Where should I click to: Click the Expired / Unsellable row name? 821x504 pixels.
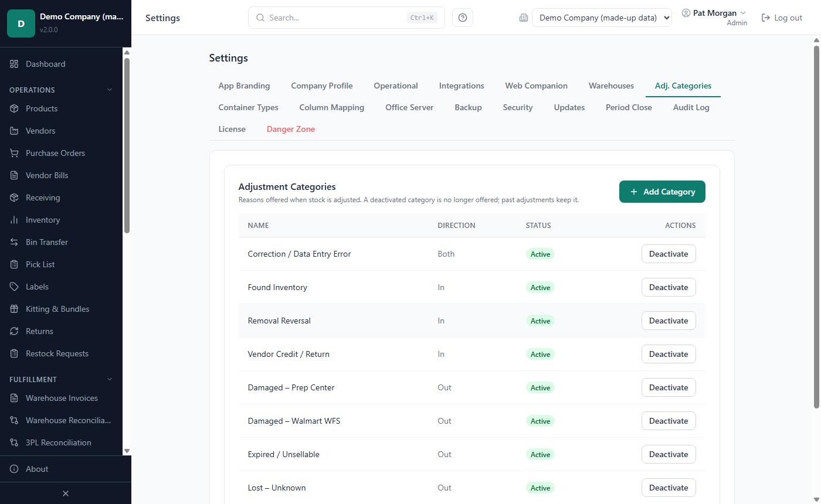284,454
